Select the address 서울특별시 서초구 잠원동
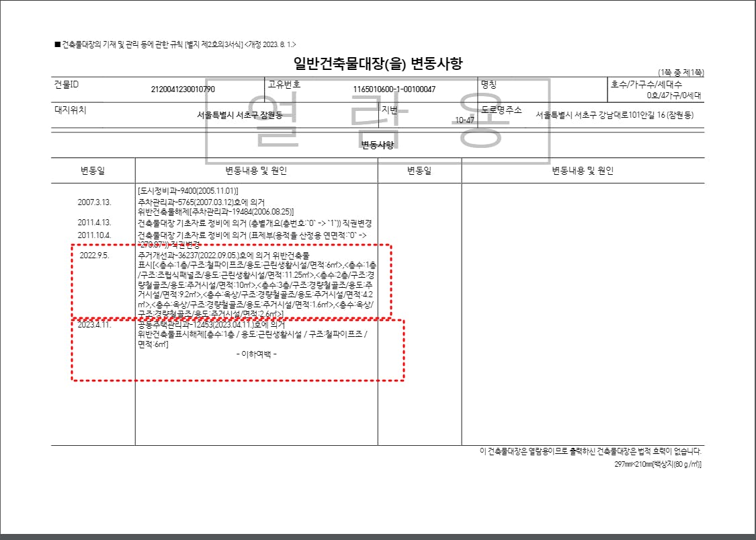The width and height of the screenshot is (756, 540). coord(240,116)
